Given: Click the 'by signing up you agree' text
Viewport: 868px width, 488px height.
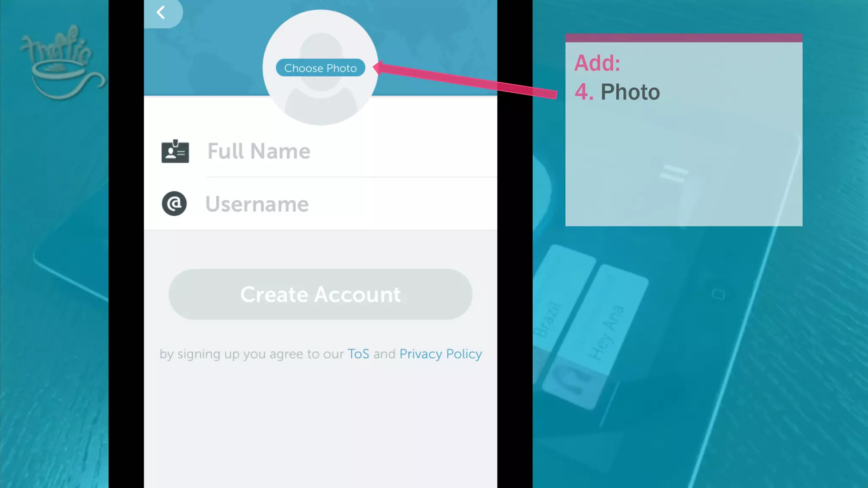Looking at the screenshot, I should click(x=251, y=354).
